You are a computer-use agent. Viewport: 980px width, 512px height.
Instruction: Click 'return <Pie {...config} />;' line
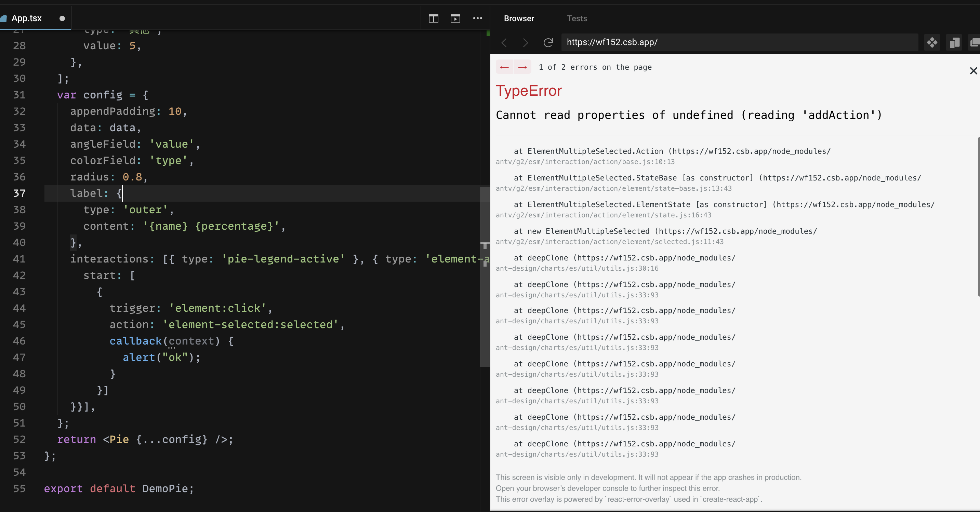tap(145, 439)
